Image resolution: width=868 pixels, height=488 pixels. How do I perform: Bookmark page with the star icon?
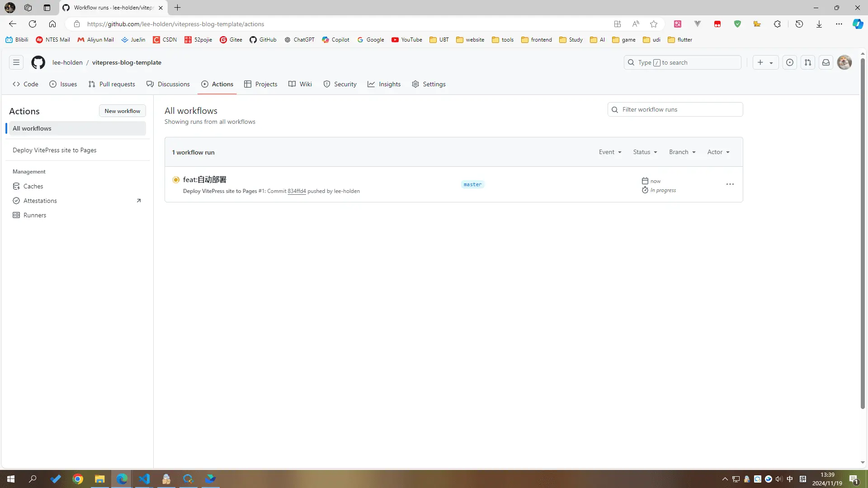(x=653, y=24)
